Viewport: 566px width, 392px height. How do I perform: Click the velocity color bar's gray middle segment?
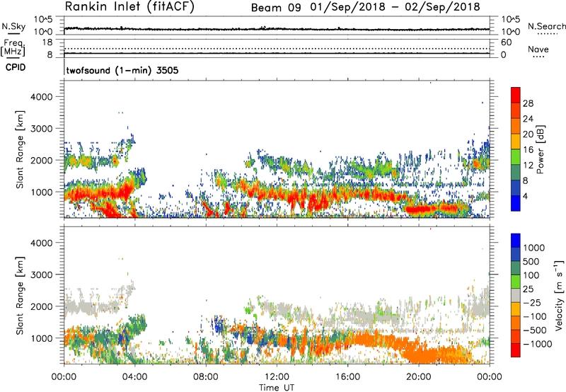pyautogui.click(x=516, y=295)
